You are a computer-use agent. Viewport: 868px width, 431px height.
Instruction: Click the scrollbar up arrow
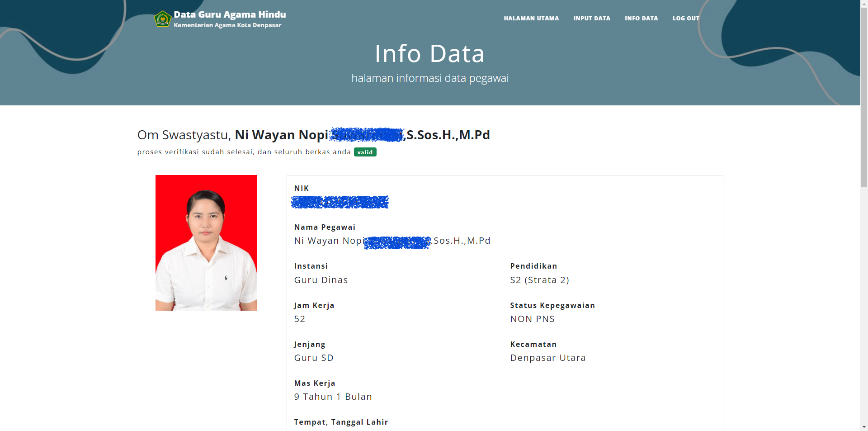(864, 4)
